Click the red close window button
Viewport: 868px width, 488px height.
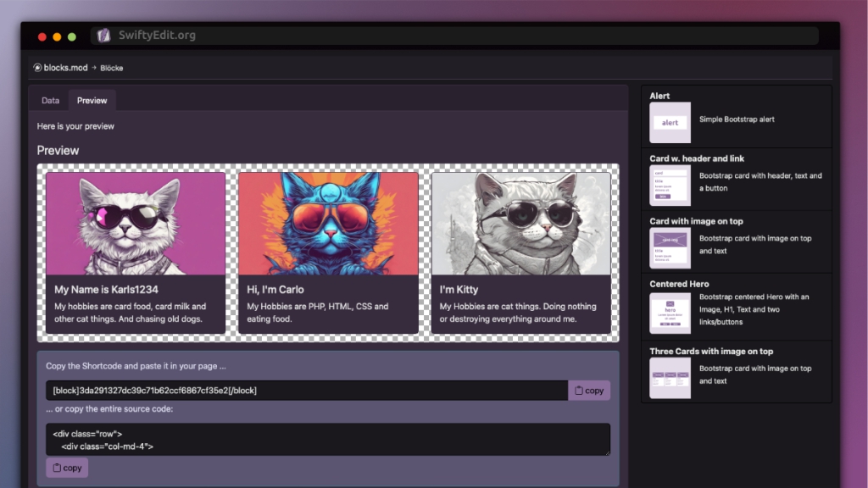coord(42,37)
